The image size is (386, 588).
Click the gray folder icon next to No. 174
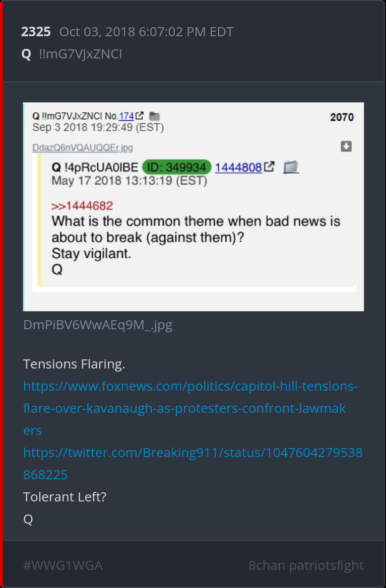click(154, 117)
